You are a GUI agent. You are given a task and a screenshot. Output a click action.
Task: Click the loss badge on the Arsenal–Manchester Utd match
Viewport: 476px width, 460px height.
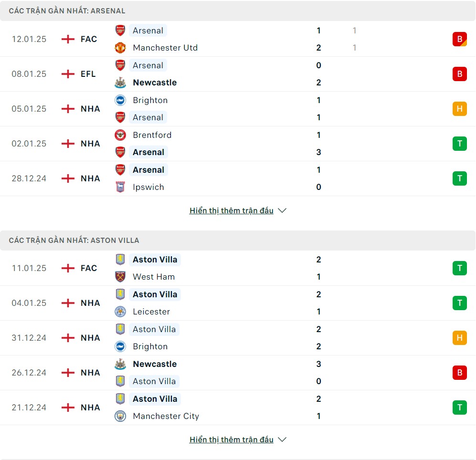[460, 39]
